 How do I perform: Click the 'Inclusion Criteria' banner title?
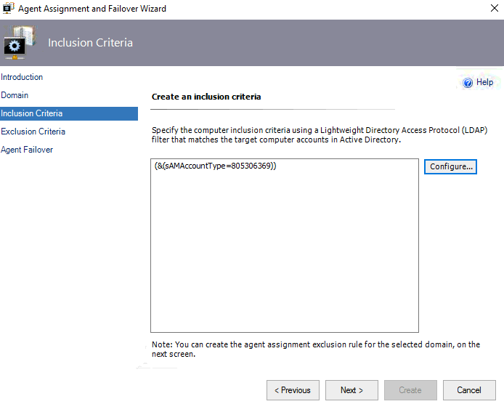click(x=90, y=43)
